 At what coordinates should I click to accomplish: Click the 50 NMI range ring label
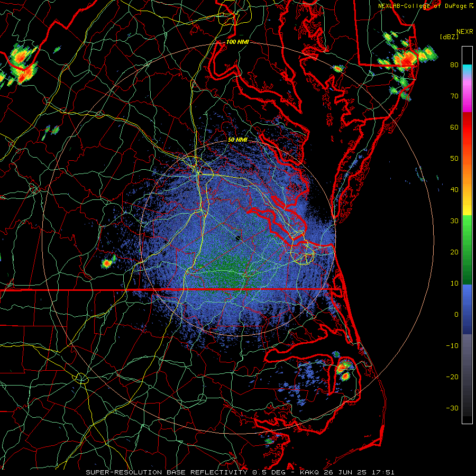237,140
